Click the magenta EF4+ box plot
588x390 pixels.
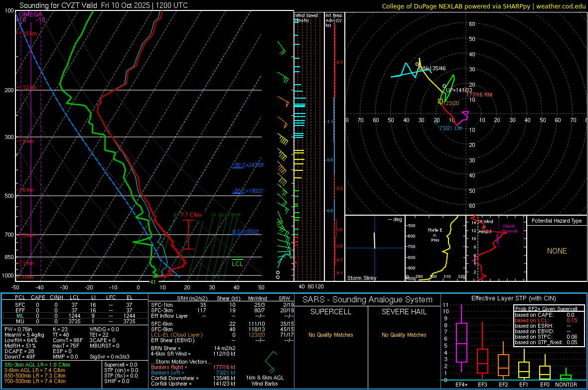click(461, 338)
